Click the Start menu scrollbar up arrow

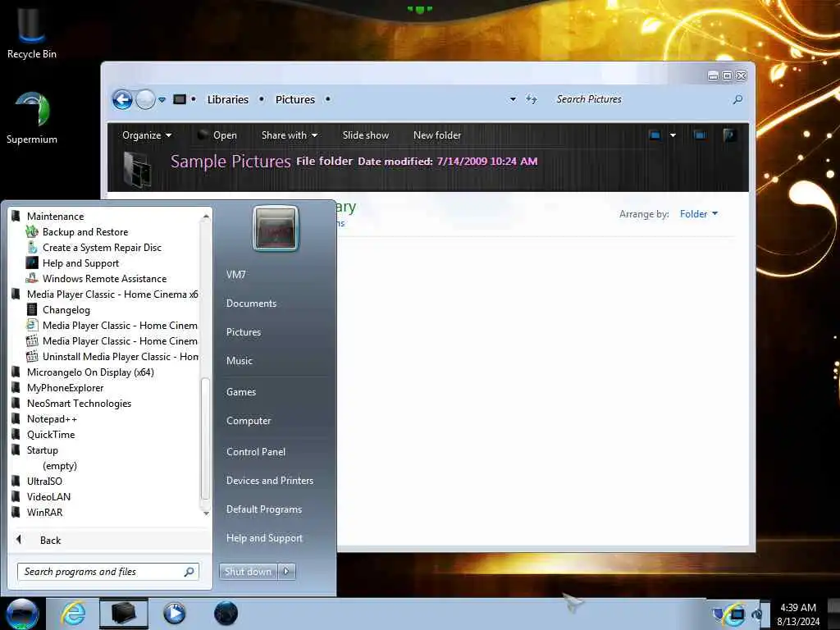(x=206, y=217)
